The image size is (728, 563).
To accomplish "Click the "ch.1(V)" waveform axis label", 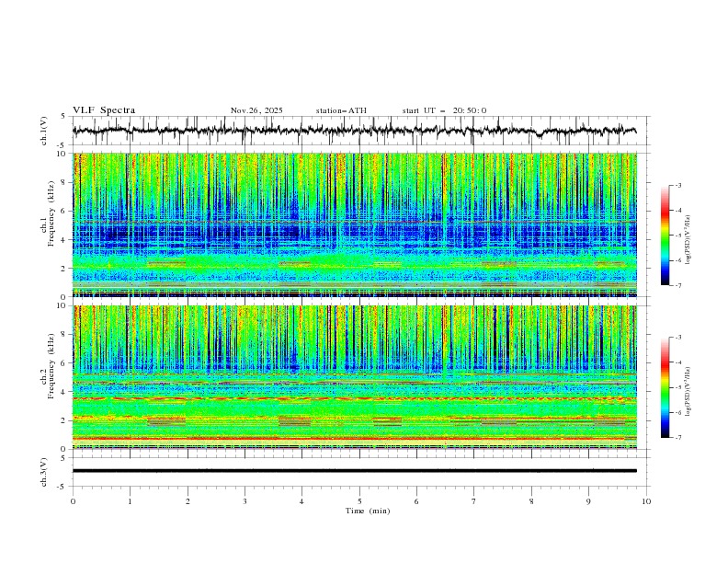I will pos(44,131).
